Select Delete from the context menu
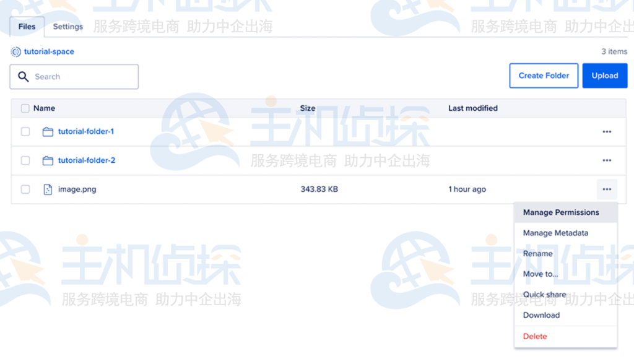The image size is (634, 364). click(534, 336)
